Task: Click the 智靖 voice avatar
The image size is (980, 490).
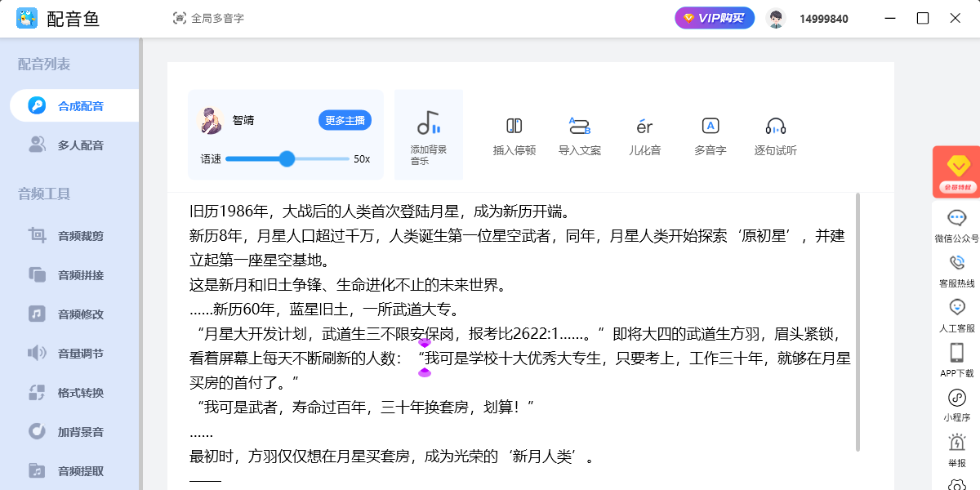Action: 211,121
